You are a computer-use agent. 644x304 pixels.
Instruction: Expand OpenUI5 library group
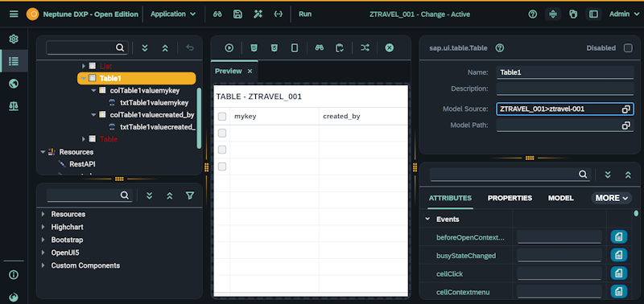coord(43,253)
